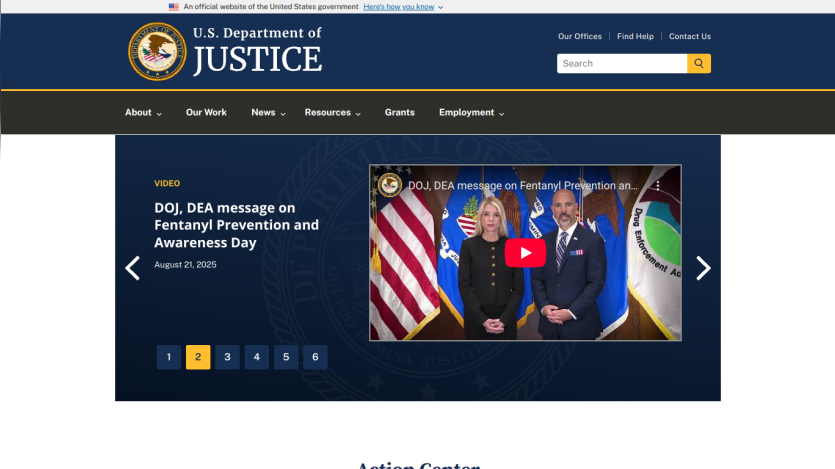Open the video's three-dot options menu
The image size is (835, 469).
coord(658,185)
